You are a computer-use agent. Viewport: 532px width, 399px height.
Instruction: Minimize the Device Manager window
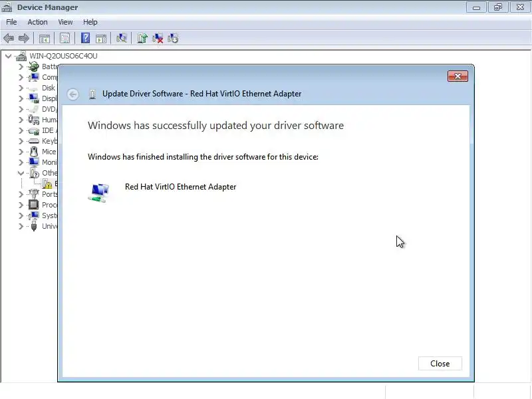[x=476, y=7]
